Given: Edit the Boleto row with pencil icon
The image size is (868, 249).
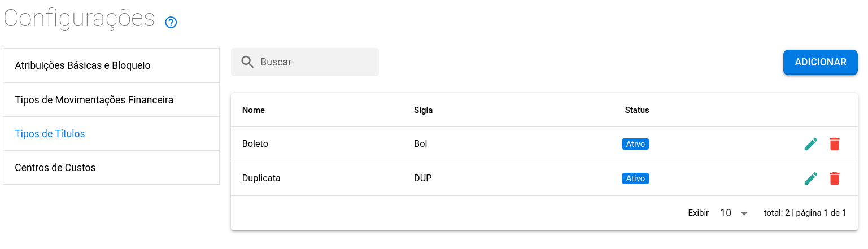Looking at the screenshot, I should (810, 144).
